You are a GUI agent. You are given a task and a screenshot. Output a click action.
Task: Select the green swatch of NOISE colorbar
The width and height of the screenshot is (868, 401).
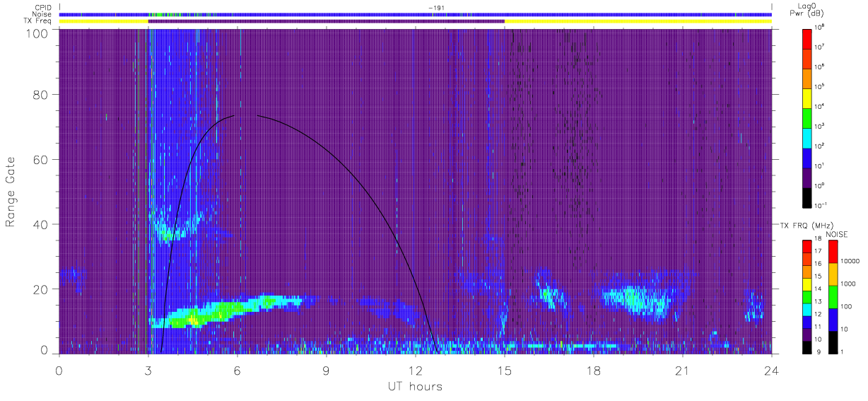[832, 296]
